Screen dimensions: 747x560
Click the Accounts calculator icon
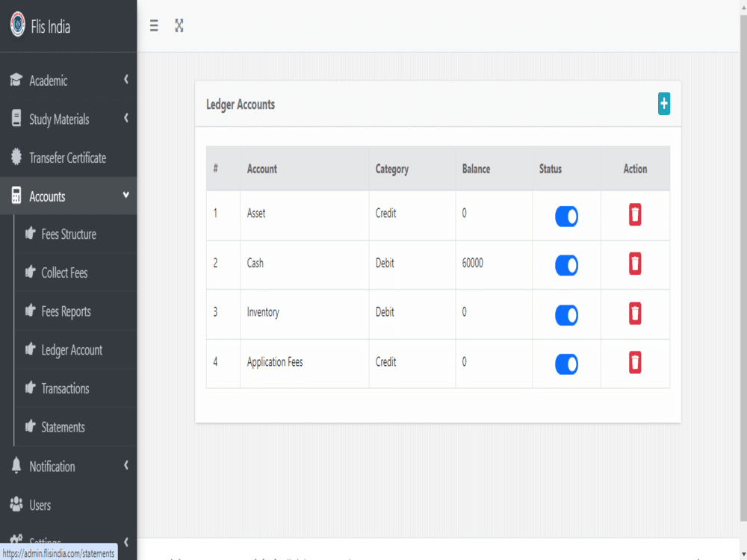click(x=16, y=195)
